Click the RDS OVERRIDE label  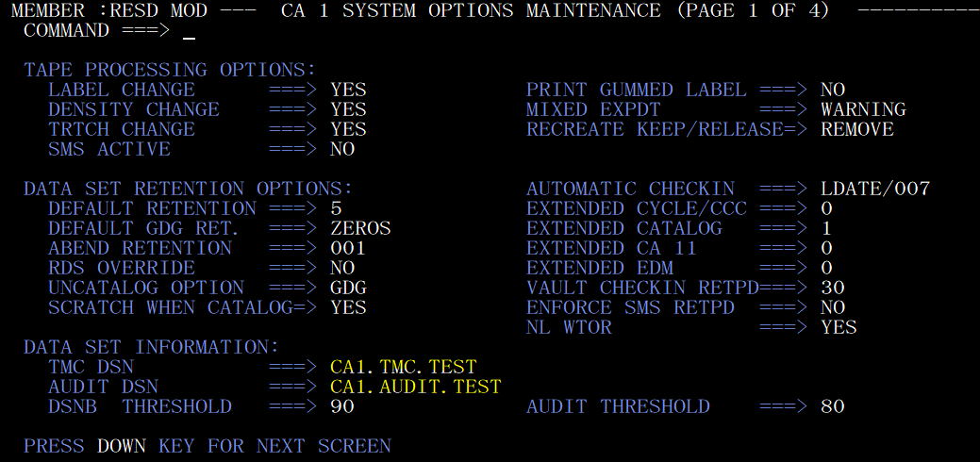click(x=122, y=268)
